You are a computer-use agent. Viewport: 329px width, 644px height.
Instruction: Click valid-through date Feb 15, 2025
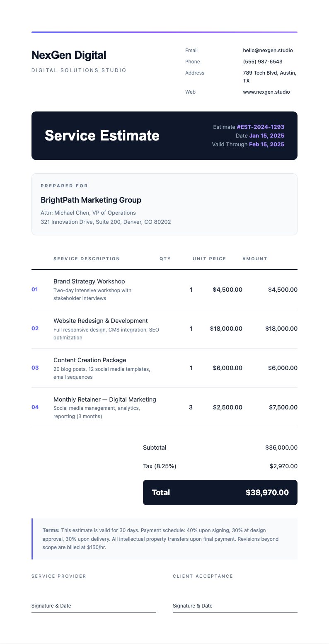pyautogui.click(x=267, y=145)
